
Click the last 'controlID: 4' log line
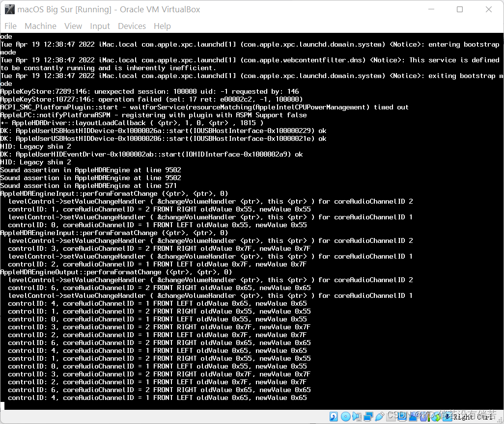(x=158, y=397)
